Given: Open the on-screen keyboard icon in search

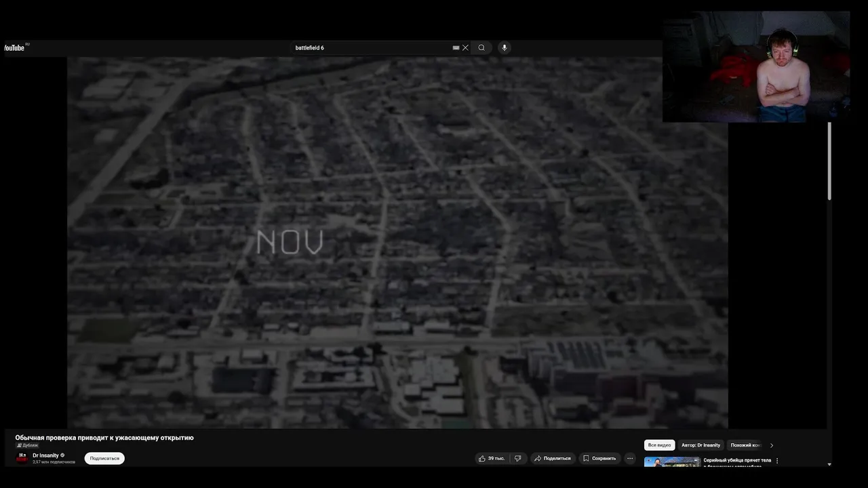Looking at the screenshot, I should (x=456, y=47).
